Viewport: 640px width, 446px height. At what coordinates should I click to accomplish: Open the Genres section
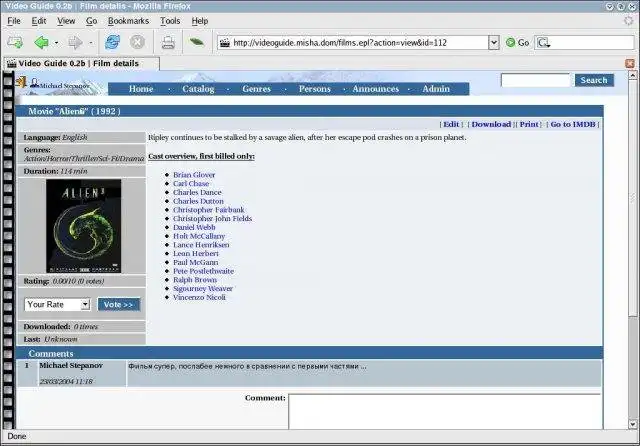pos(256,89)
